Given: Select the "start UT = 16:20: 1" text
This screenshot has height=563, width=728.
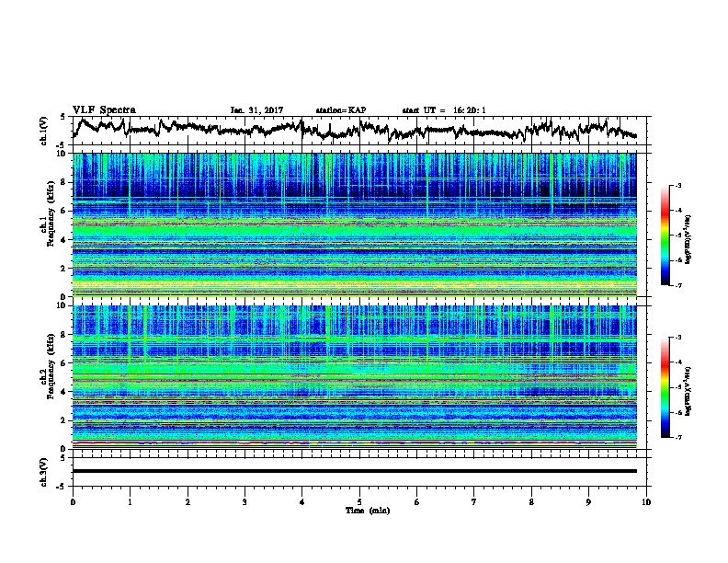Looking at the screenshot, I should pyautogui.click(x=444, y=110).
